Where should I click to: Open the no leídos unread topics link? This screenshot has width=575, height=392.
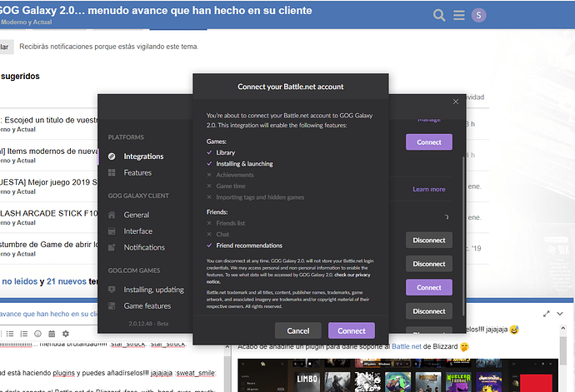pos(20,281)
